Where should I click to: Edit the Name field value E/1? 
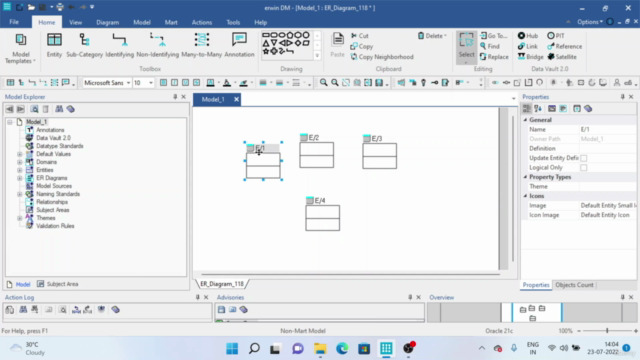pos(607,129)
